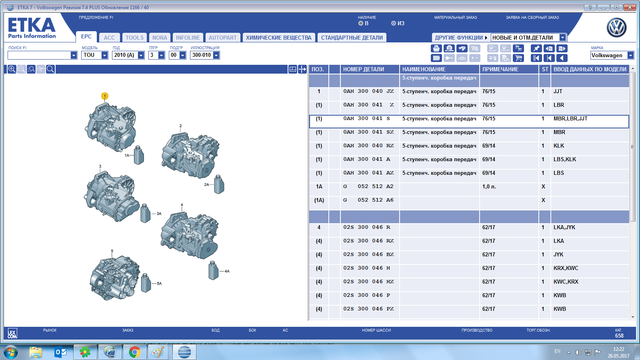Click the Windows Start button
The width and height of the screenshot is (640, 360).
click(x=10, y=352)
